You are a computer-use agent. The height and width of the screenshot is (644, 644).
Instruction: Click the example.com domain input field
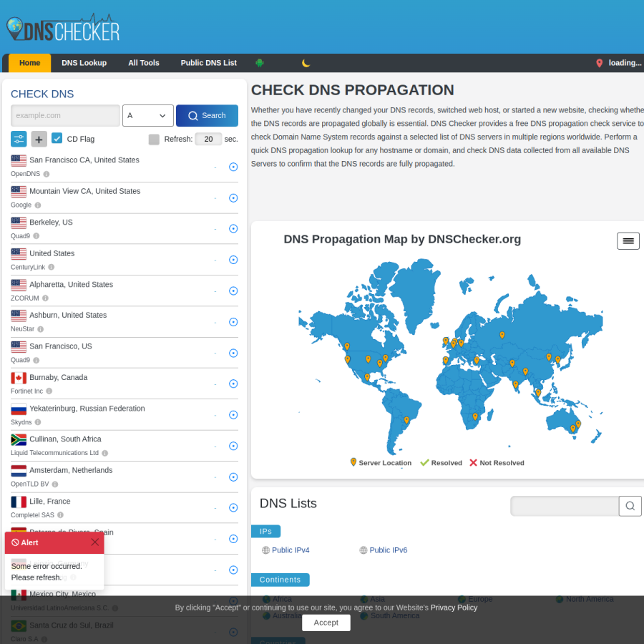point(65,115)
